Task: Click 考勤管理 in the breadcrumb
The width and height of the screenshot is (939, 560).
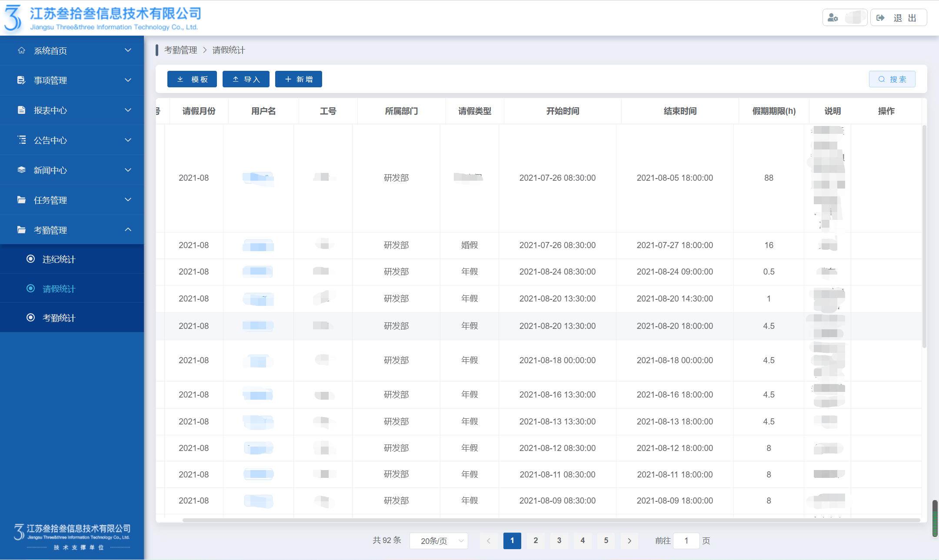Action: coord(180,50)
